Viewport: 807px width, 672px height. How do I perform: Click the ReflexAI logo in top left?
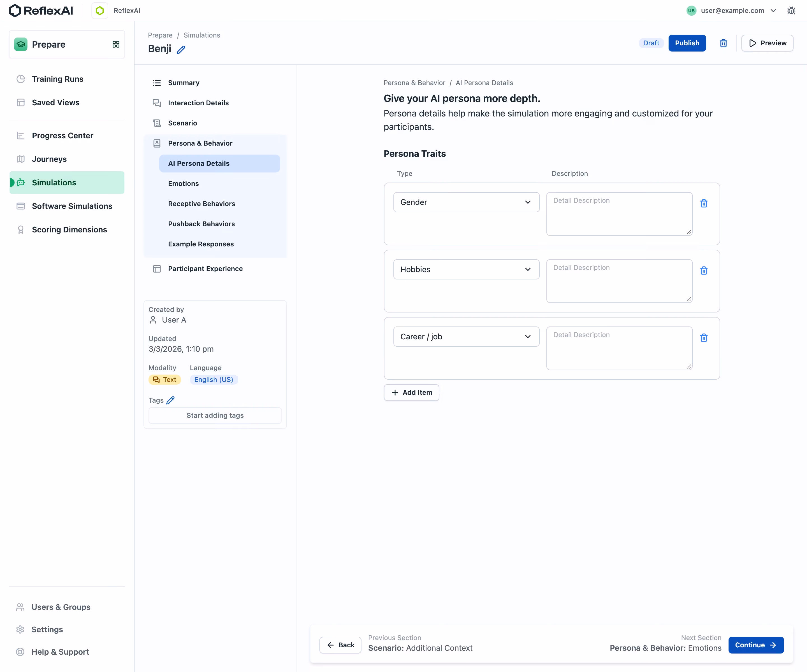tap(41, 11)
